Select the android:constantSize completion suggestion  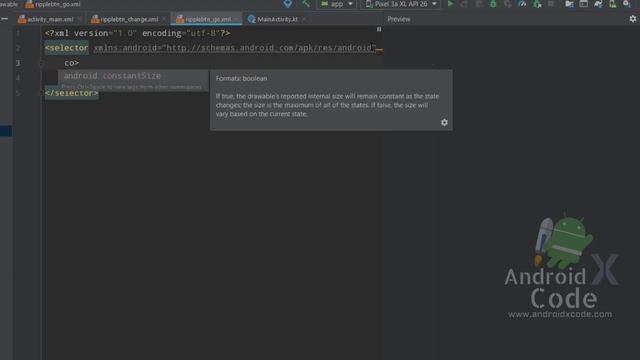(133, 76)
